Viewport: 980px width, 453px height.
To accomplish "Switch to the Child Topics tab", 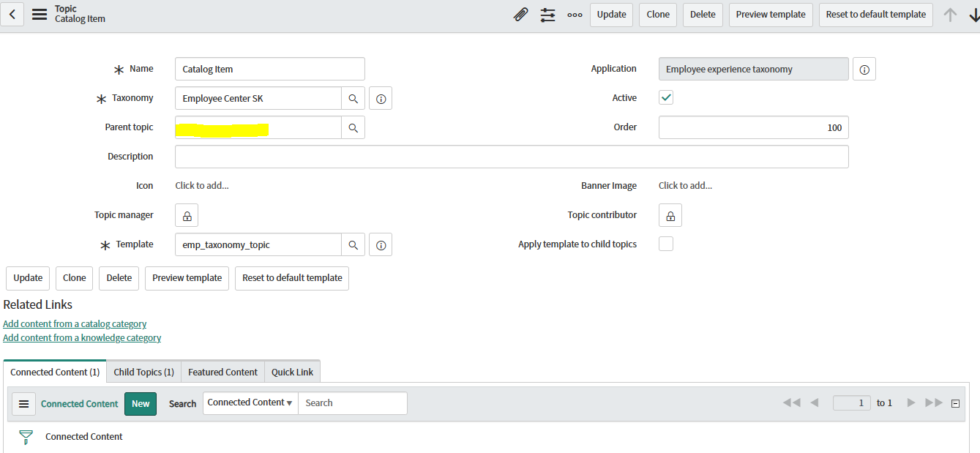I will (143, 371).
